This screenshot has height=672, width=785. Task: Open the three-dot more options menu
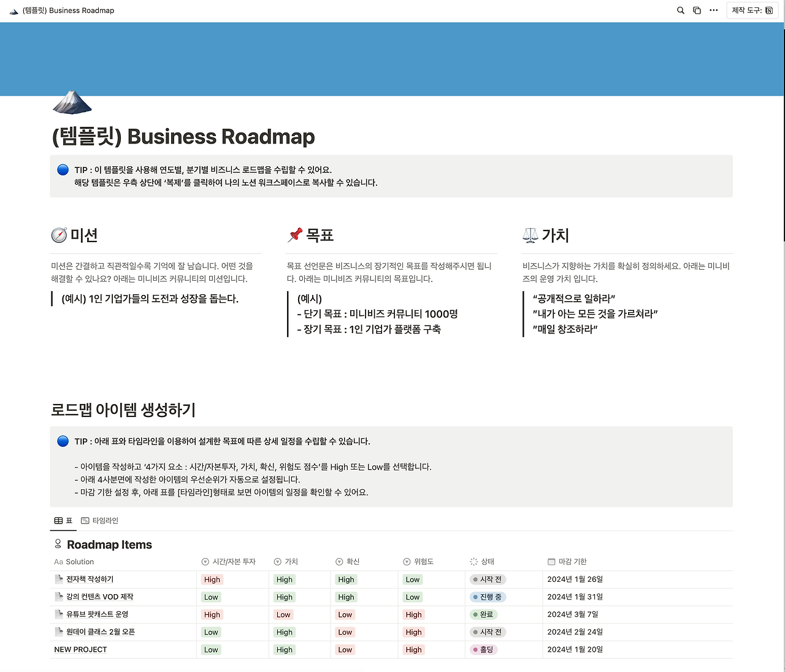coord(713,10)
